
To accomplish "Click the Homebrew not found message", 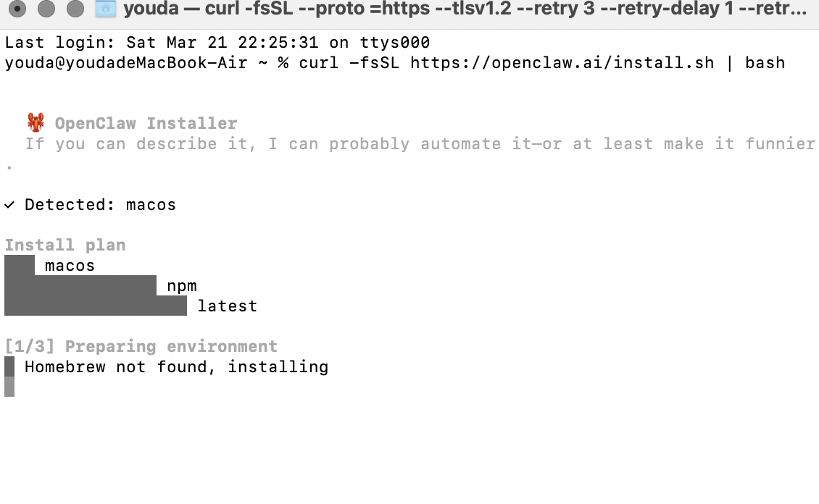I will 176,367.
